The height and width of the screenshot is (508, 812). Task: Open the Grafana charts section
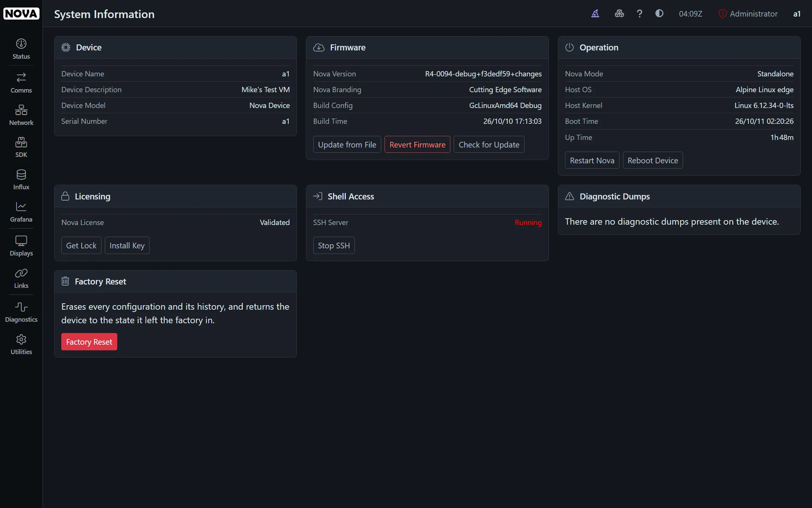(x=21, y=212)
